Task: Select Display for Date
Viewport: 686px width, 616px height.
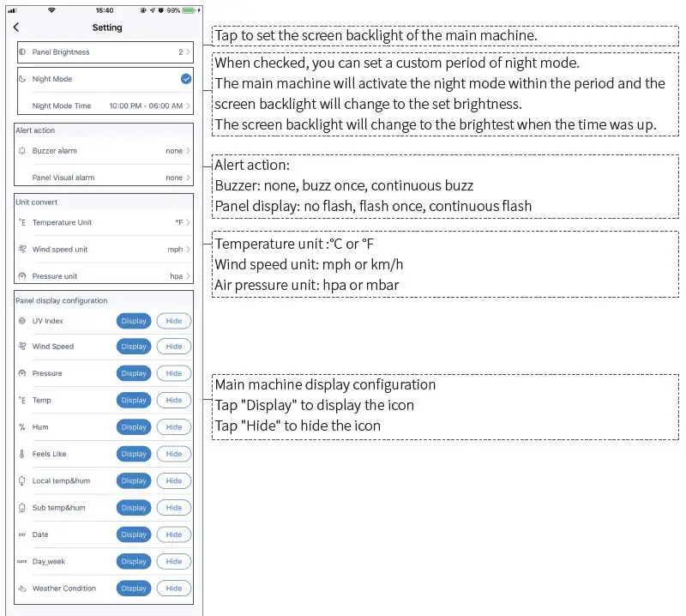Action: (134, 534)
